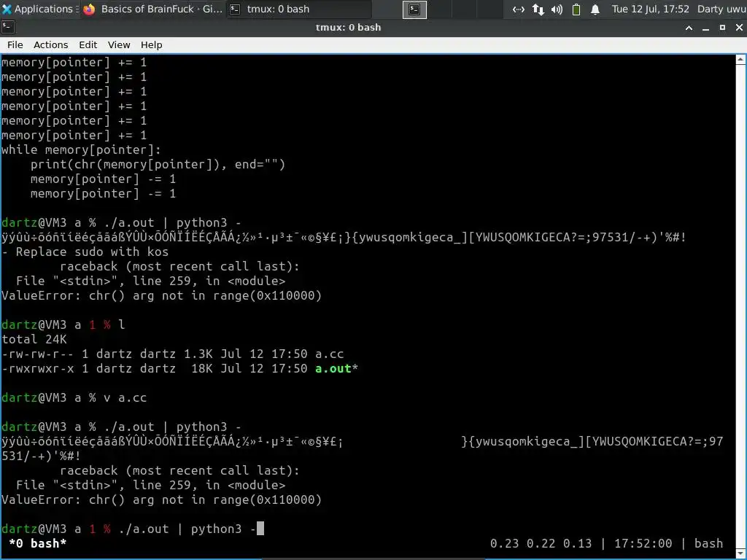Open the volume speaker tray icon
747x560 pixels.
pos(557,9)
